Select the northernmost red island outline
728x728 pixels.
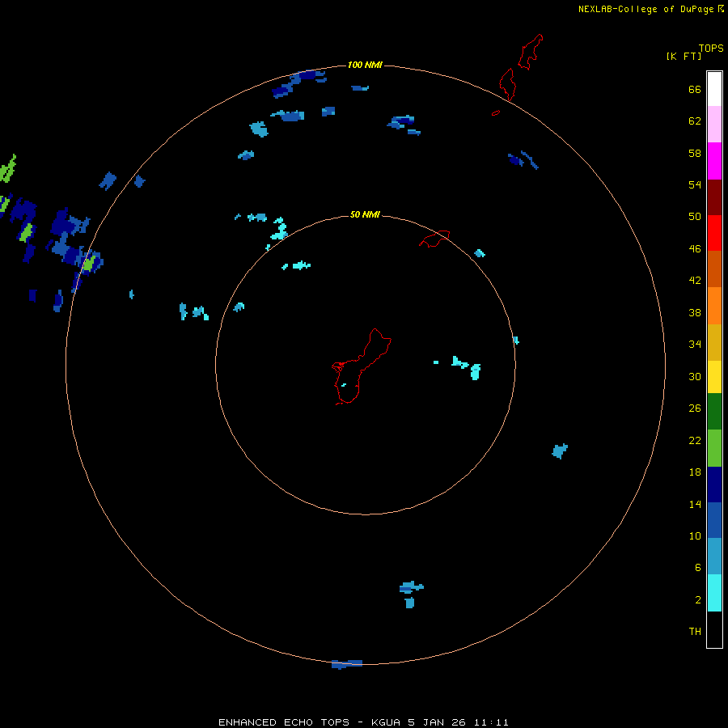(x=530, y=52)
